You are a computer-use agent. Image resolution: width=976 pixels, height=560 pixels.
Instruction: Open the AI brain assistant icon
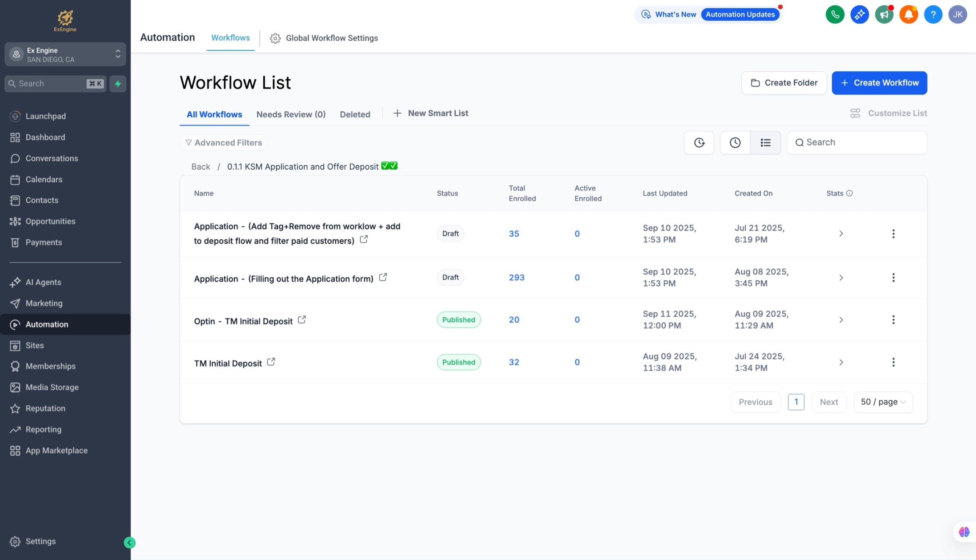964,532
